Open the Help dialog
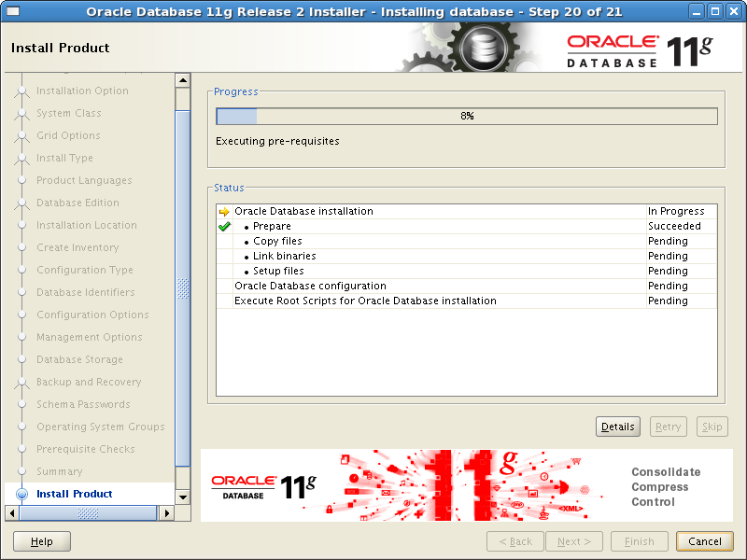The image size is (747, 560). [42, 541]
